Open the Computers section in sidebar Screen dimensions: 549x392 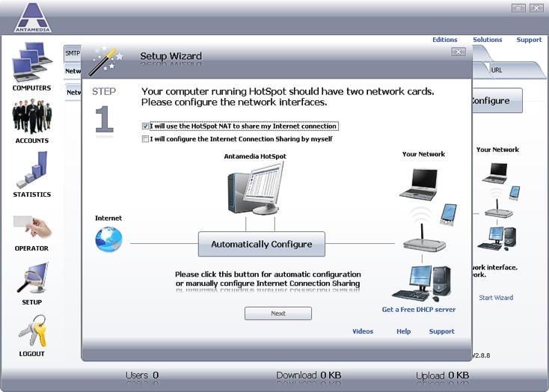[x=32, y=67]
